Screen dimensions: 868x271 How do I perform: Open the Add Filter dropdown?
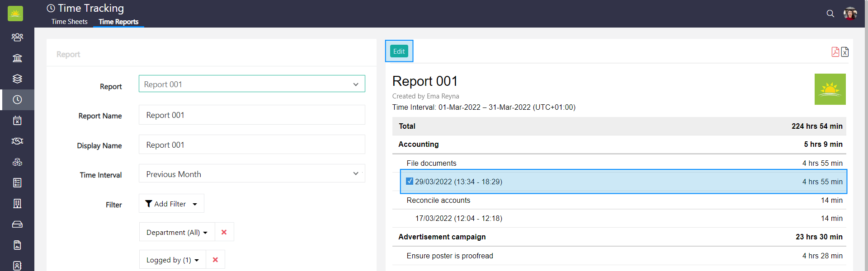click(x=171, y=204)
